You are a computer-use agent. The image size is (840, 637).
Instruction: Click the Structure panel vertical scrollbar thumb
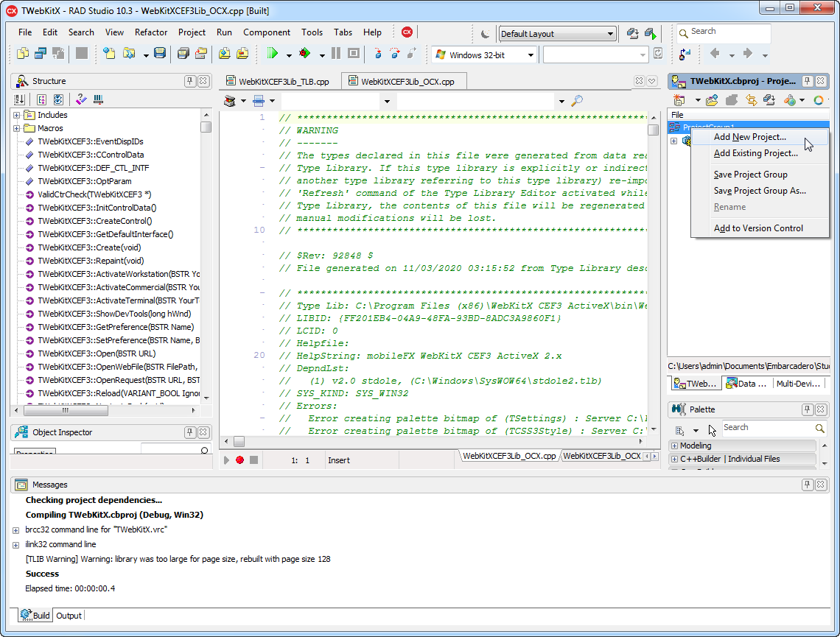coord(206,127)
